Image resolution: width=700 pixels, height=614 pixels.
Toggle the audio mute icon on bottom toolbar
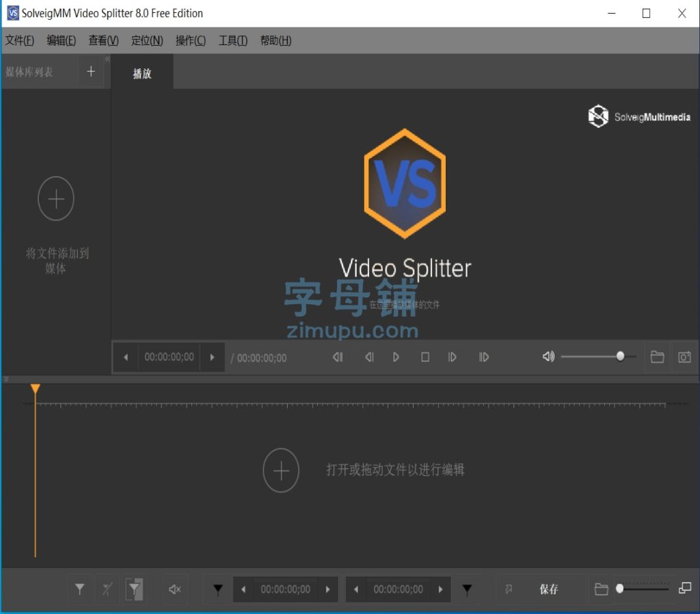click(174, 589)
